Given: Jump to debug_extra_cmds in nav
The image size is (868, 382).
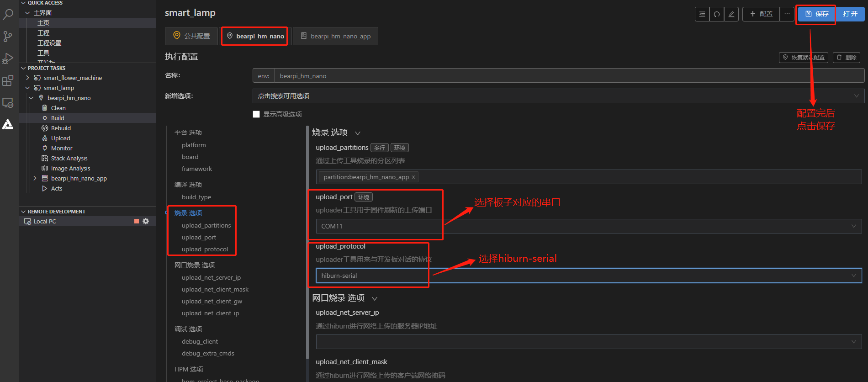Looking at the screenshot, I should coord(208,353).
